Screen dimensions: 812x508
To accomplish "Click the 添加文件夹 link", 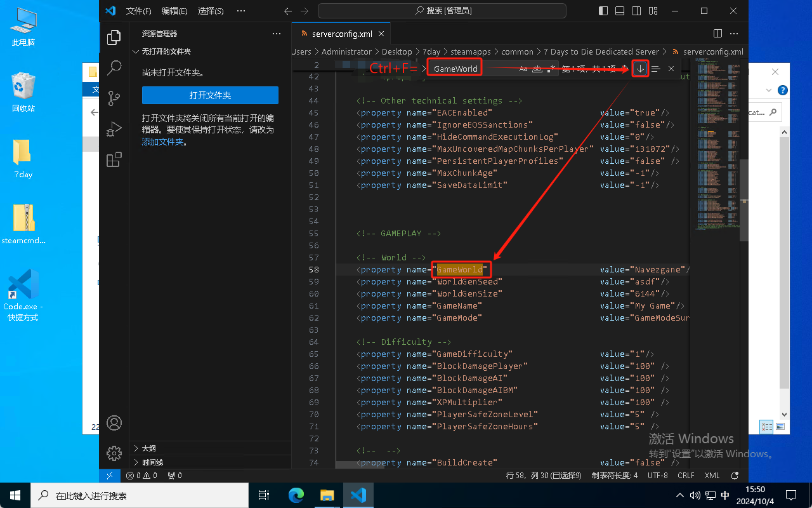I will tap(163, 142).
